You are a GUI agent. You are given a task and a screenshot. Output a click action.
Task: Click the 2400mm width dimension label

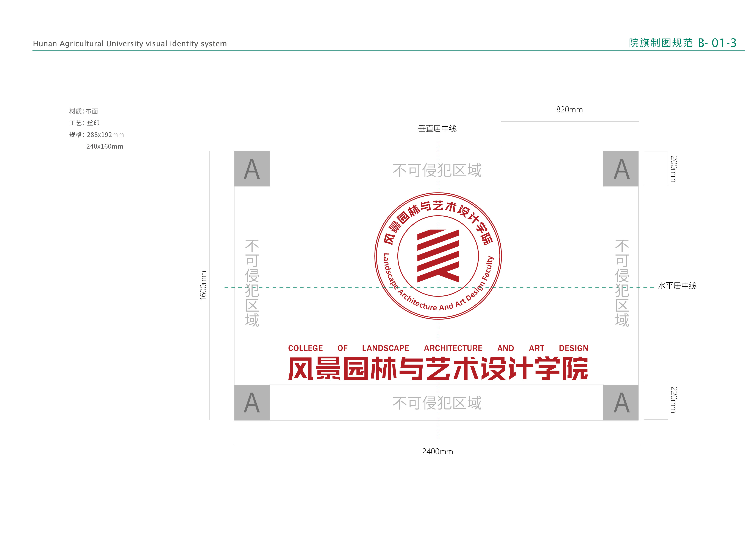tap(437, 451)
